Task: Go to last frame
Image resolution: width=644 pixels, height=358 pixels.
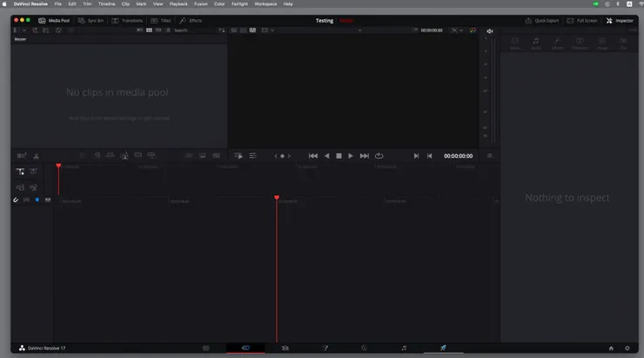Action: coord(365,156)
